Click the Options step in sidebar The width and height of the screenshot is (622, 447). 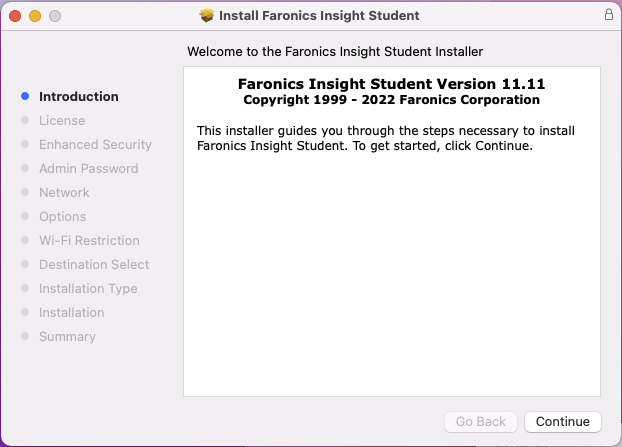(x=62, y=217)
